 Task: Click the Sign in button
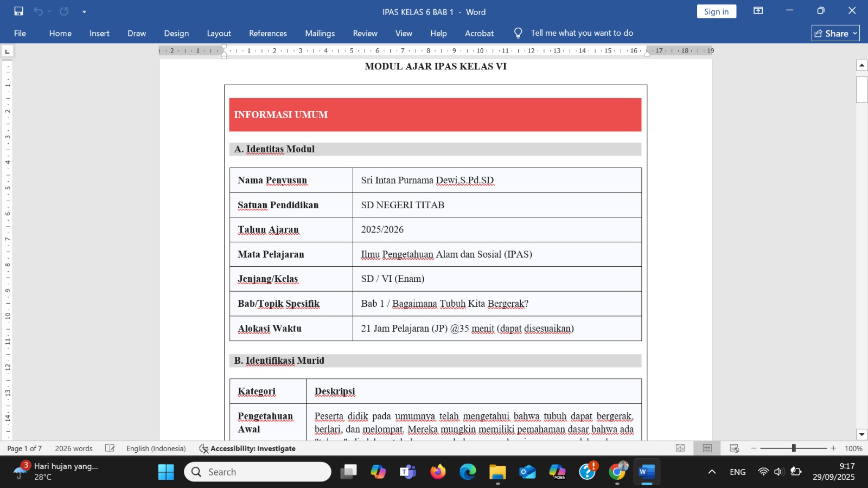pyautogui.click(x=716, y=11)
